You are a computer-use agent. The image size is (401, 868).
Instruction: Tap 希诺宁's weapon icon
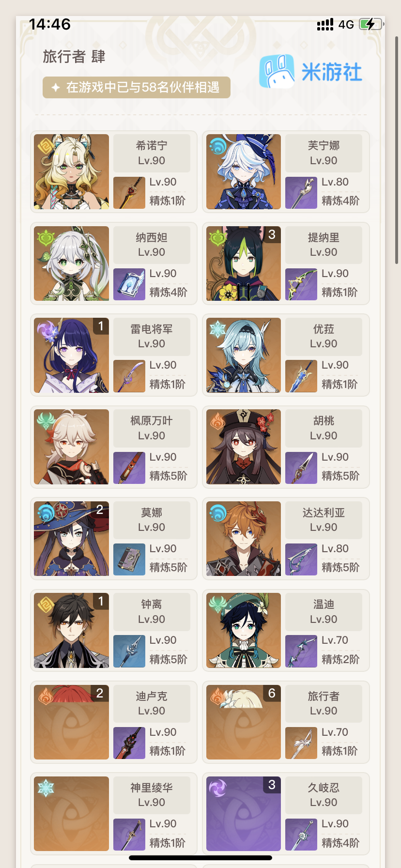point(129,193)
